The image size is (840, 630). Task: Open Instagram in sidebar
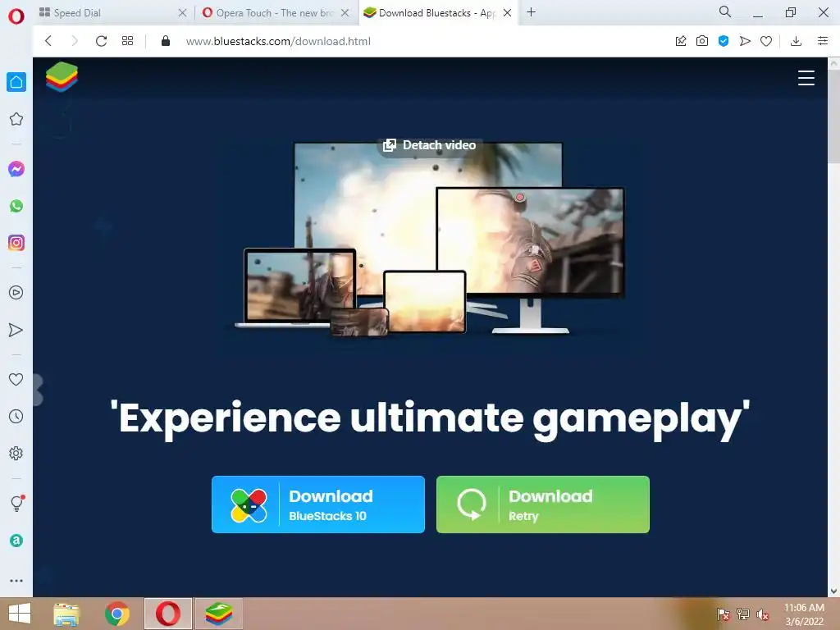[16, 243]
